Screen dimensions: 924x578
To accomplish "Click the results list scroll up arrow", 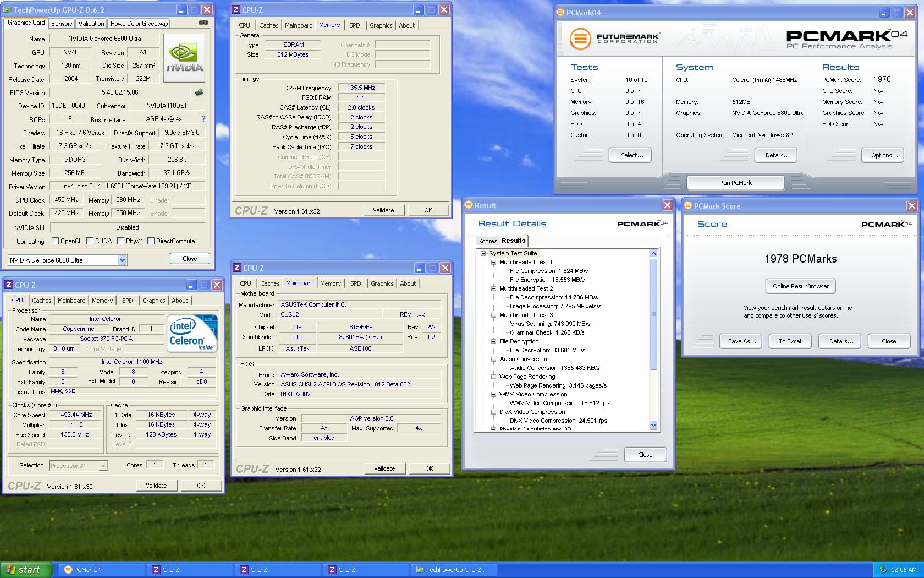I will [653, 253].
